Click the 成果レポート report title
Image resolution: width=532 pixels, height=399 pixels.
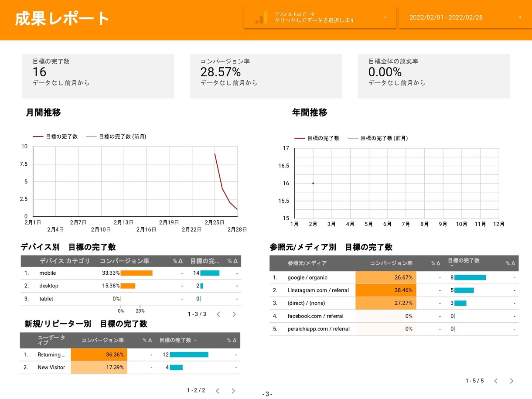(62, 19)
